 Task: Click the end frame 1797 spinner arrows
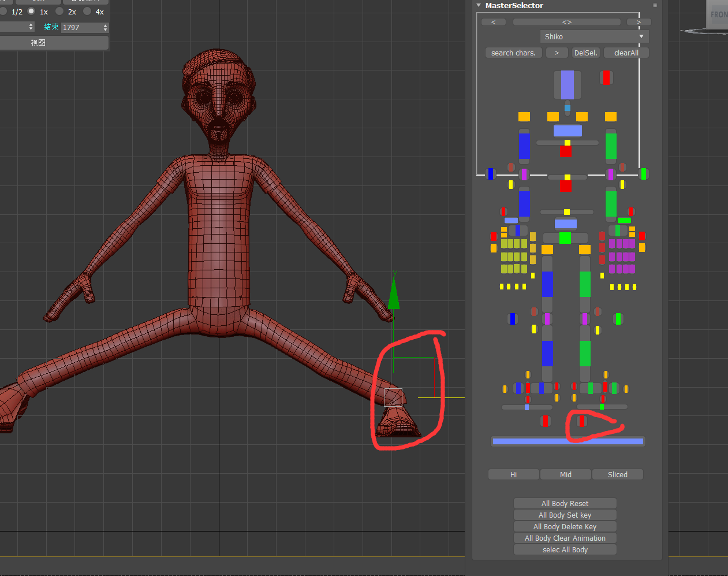click(x=105, y=27)
